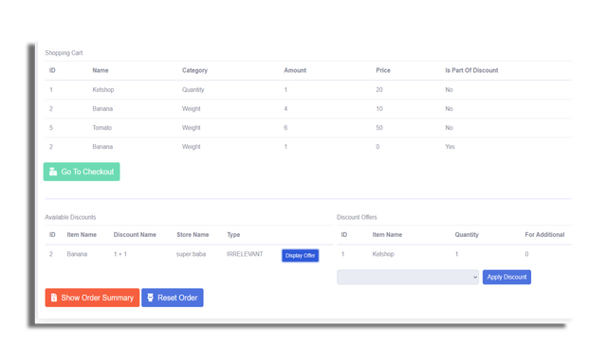
Task: Click the Discount Name column header
Action: point(135,235)
